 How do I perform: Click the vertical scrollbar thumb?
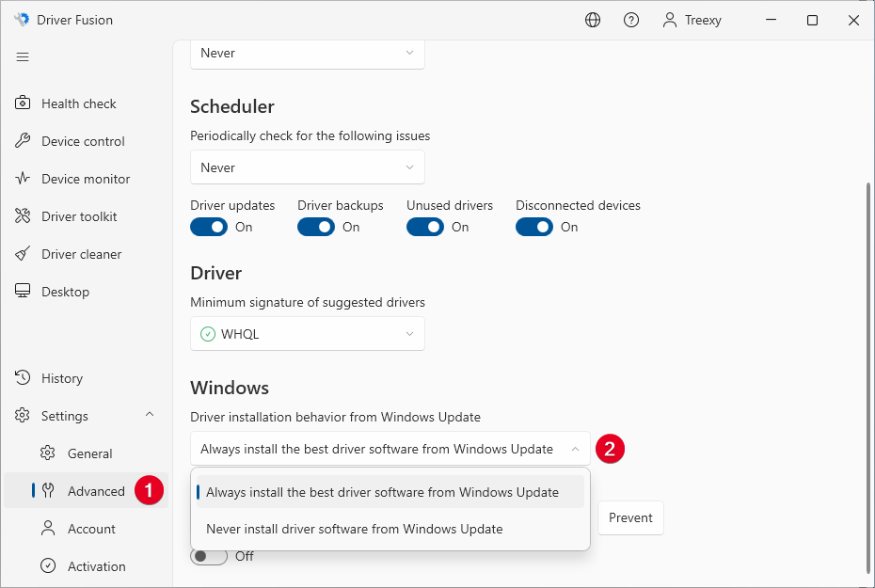tap(868, 377)
